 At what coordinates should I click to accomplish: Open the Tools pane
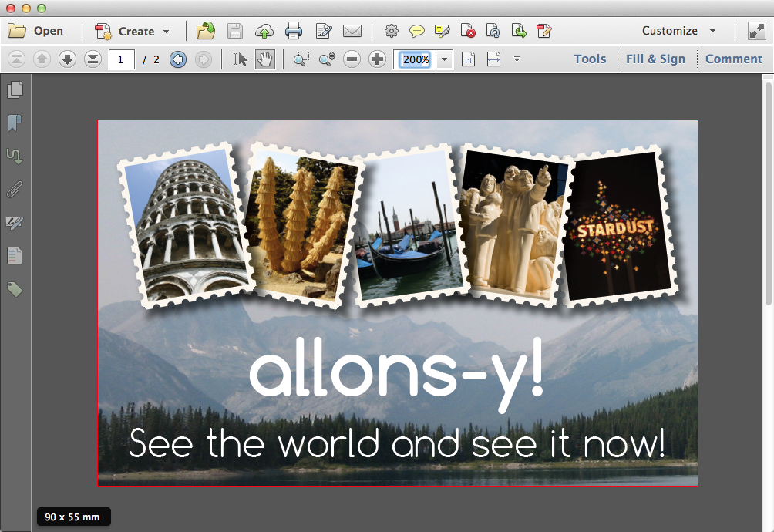590,59
